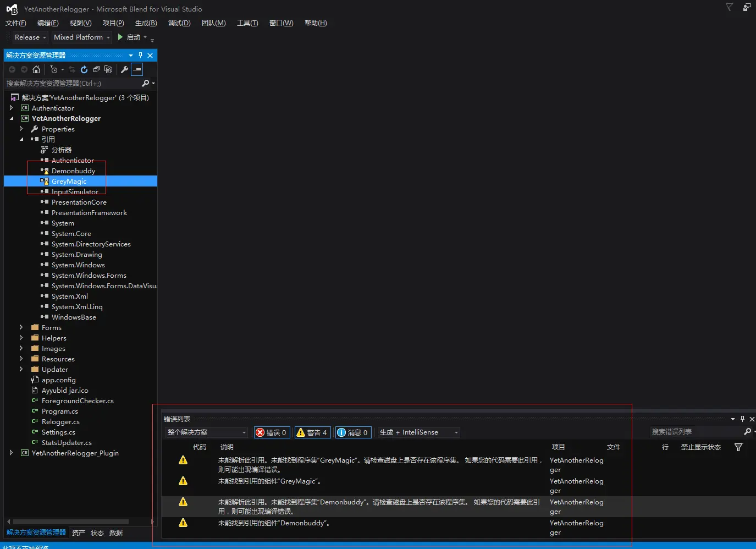Toggle the warnings 4 filter button

[312, 432]
